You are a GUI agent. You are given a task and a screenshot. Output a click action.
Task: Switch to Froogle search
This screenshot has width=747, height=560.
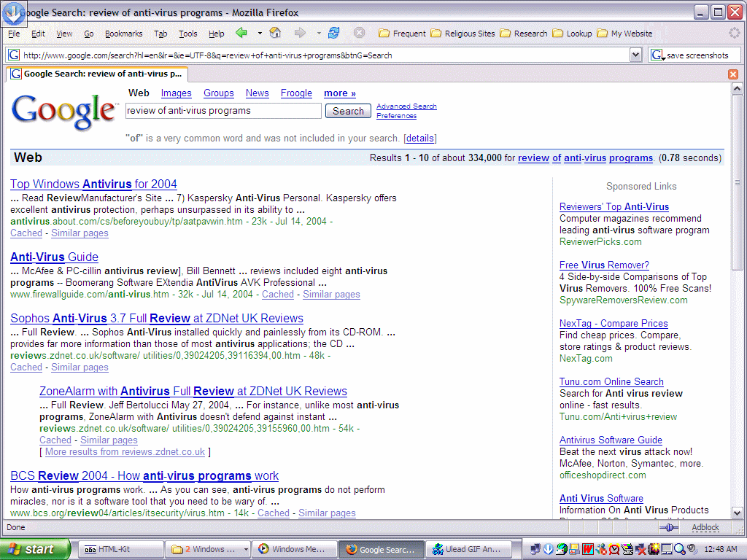click(x=296, y=93)
